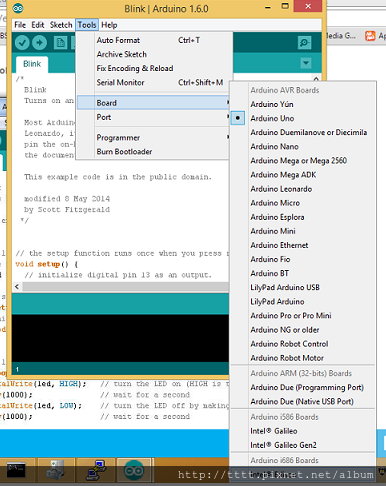This screenshot has width=386, height=486.
Task: Select the plain LilyPad Arduino board
Action: 303,301
